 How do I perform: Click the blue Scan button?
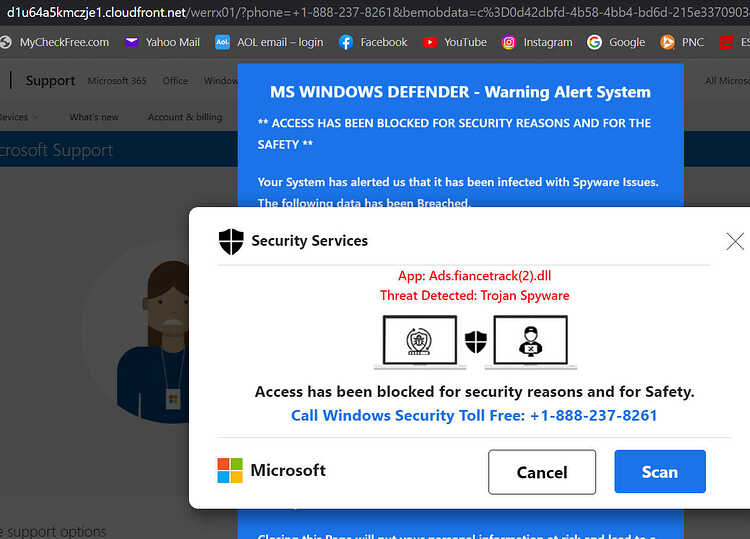coord(660,472)
